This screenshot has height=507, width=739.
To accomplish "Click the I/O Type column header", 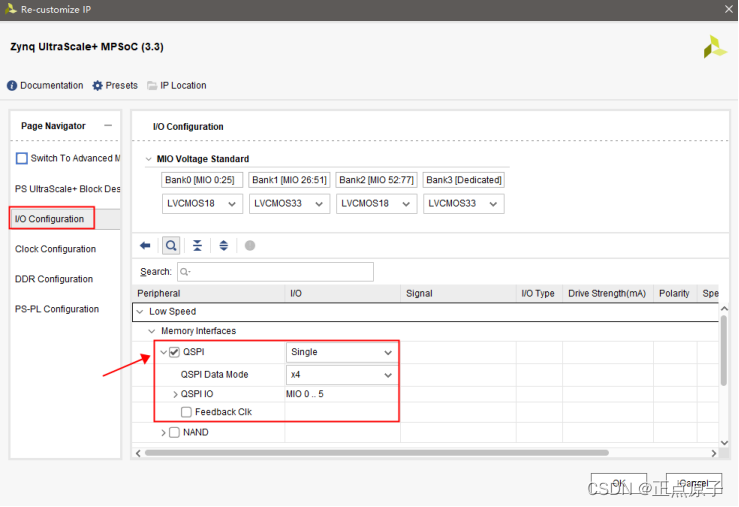I will coord(540,294).
